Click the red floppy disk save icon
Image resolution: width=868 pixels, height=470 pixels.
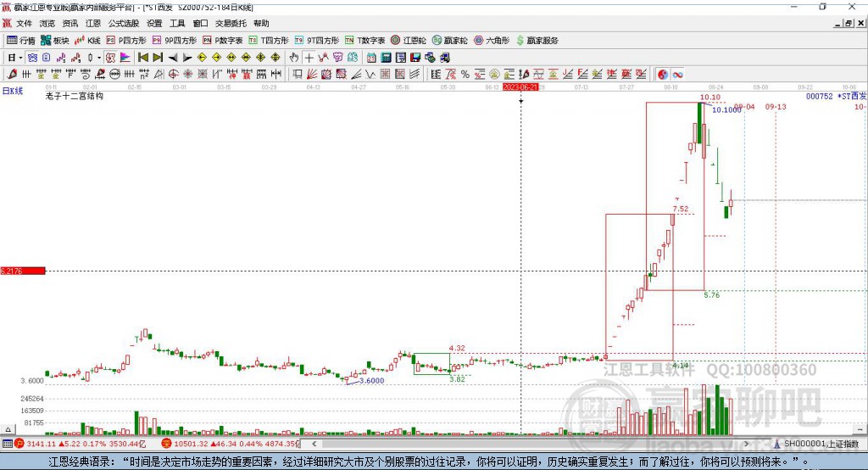(415, 58)
